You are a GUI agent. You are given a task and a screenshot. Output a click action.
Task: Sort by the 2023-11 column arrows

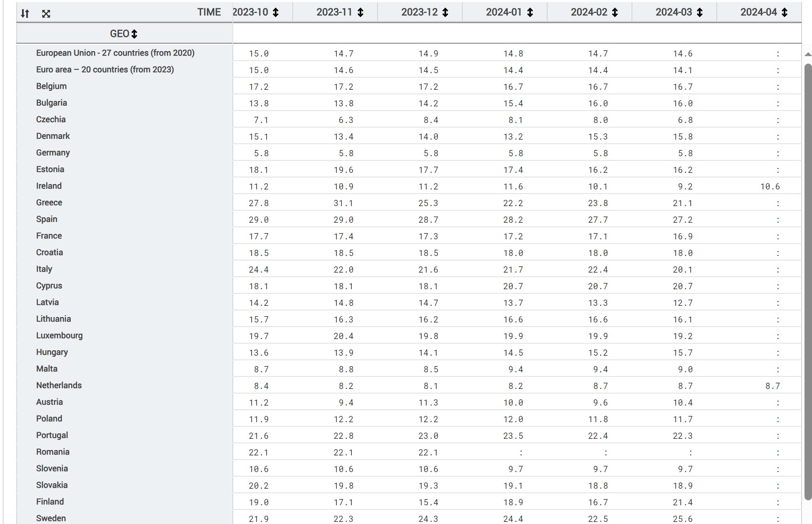click(x=360, y=12)
